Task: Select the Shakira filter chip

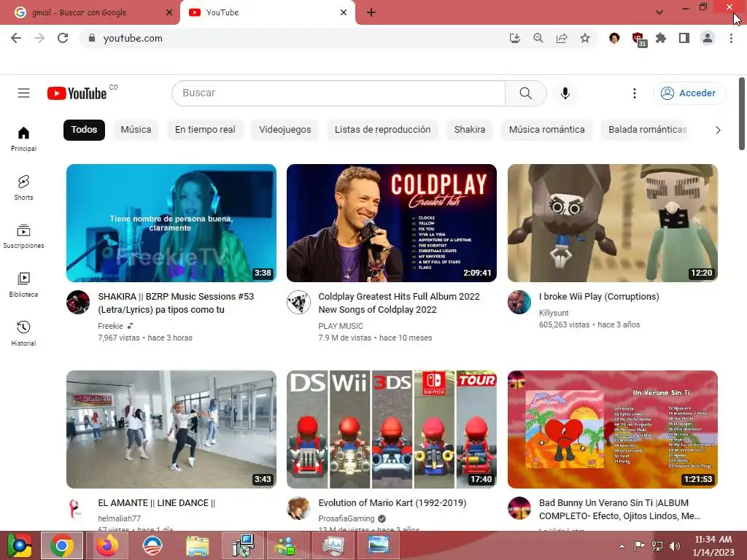Action: point(470,130)
